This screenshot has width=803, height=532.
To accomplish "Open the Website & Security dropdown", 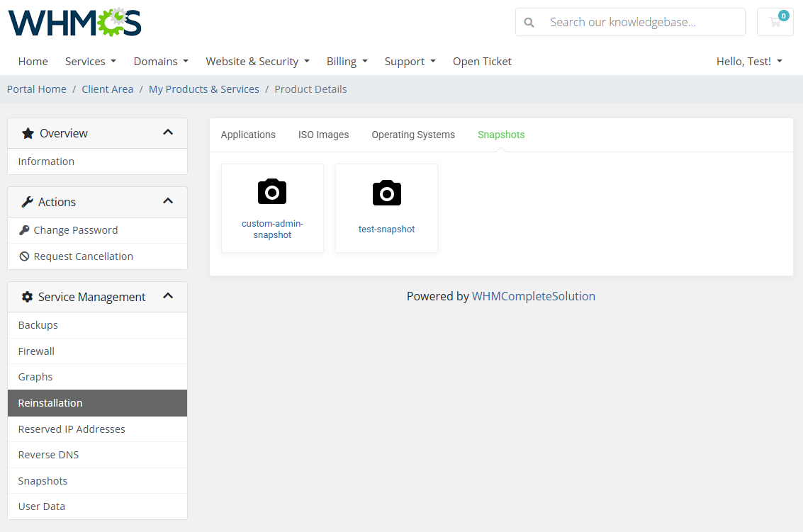I will [257, 61].
